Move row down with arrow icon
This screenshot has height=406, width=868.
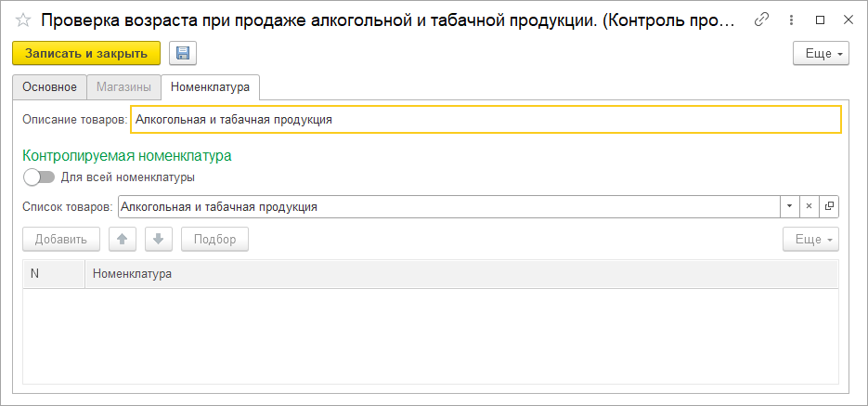(158, 240)
